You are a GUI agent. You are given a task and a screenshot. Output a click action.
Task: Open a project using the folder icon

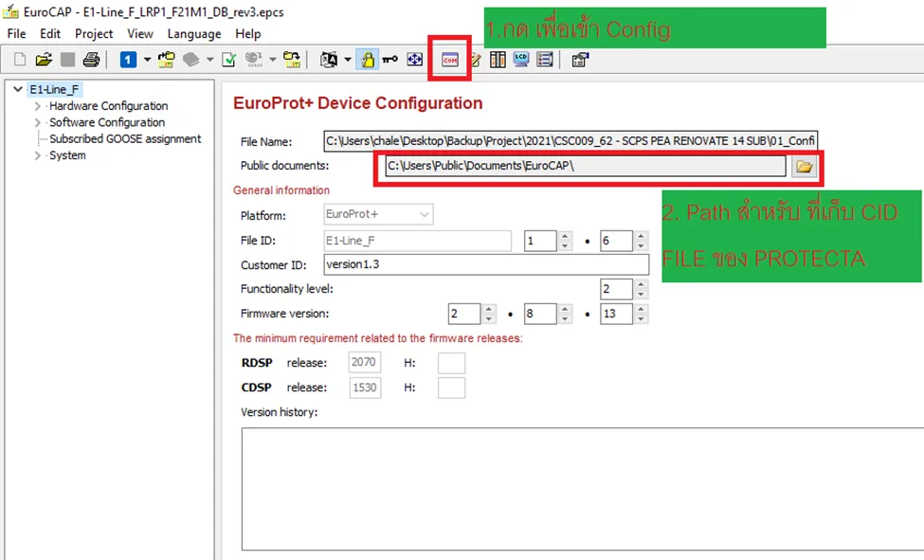(44, 60)
